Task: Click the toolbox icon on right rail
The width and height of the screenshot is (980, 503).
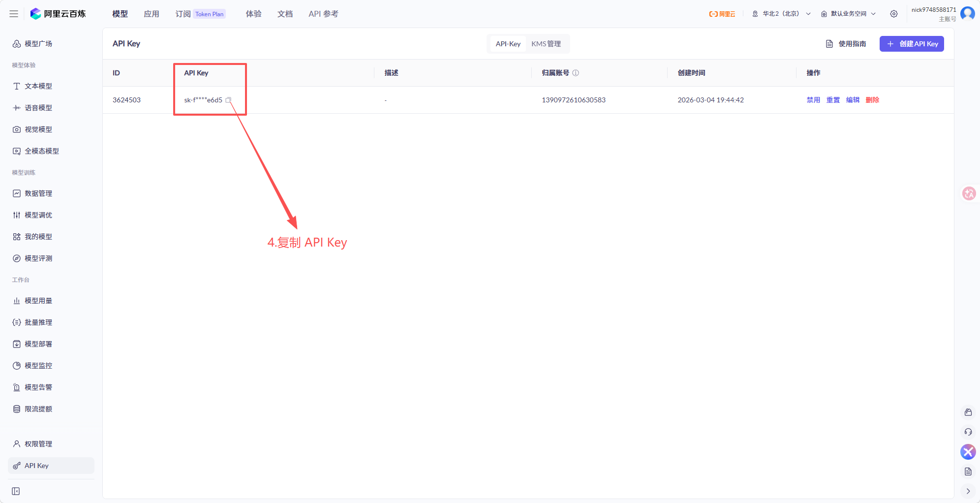Action: coord(968,412)
